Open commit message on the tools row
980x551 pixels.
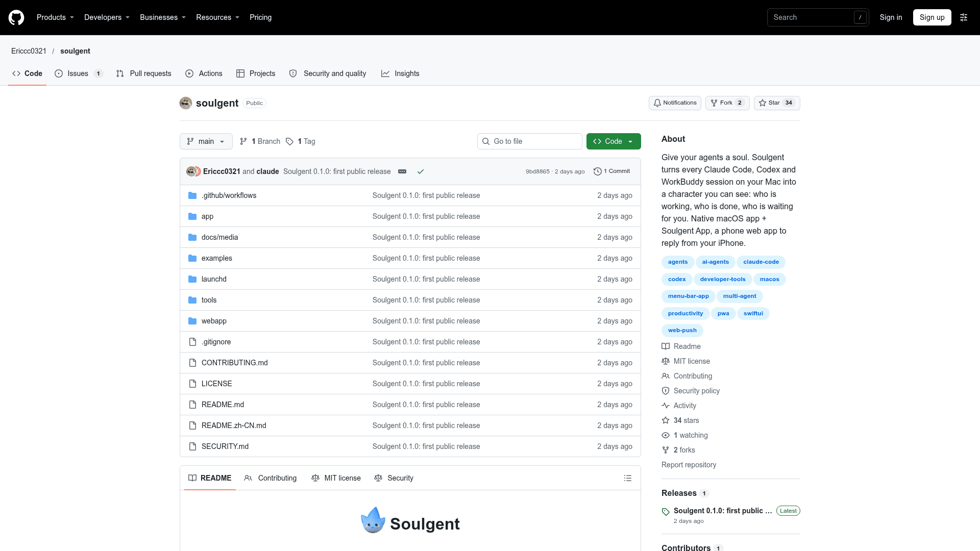click(x=426, y=300)
